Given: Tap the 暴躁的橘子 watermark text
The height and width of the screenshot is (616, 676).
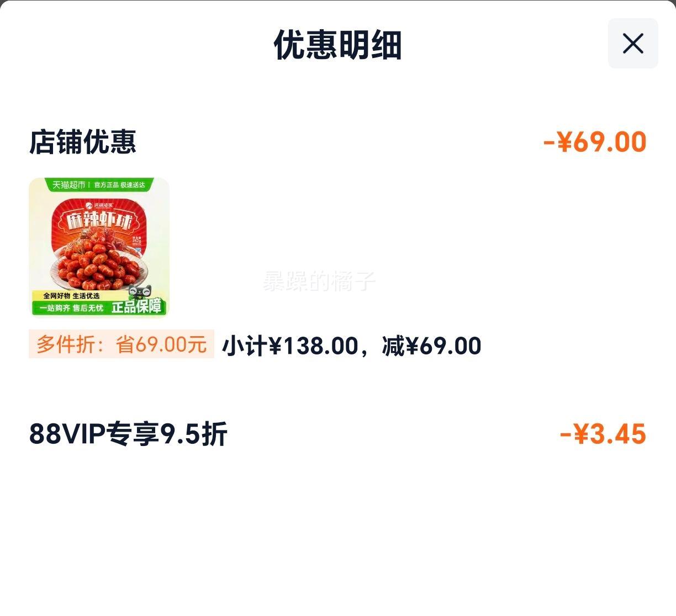Looking at the screenshot, I should click(319, 281).
